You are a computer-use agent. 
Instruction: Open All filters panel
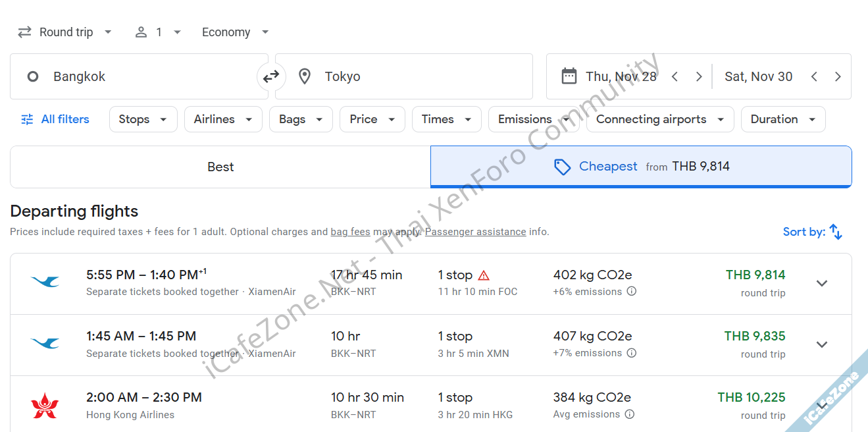pyautogui.click(x=55, y=119)
